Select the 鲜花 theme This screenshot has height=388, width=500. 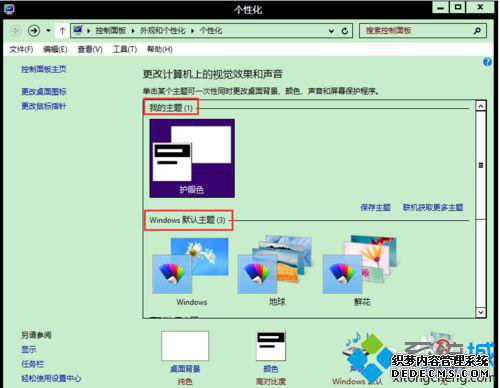point(361,271)
